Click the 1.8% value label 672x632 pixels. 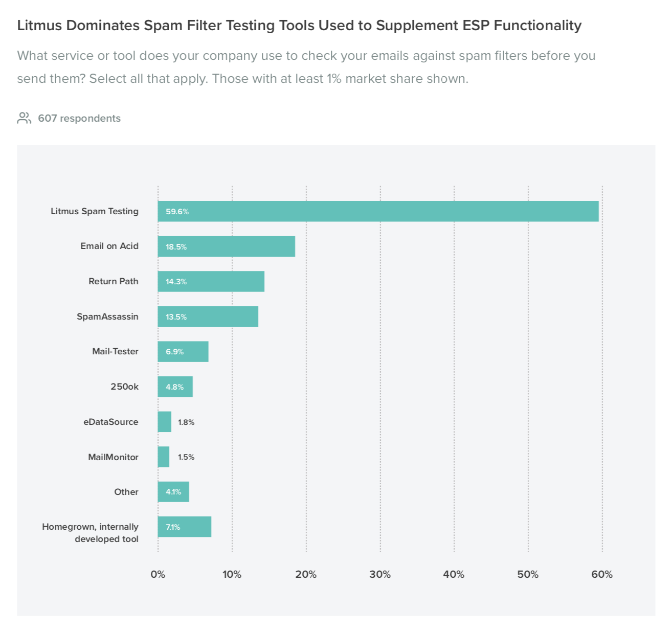(x=186, y=422)
